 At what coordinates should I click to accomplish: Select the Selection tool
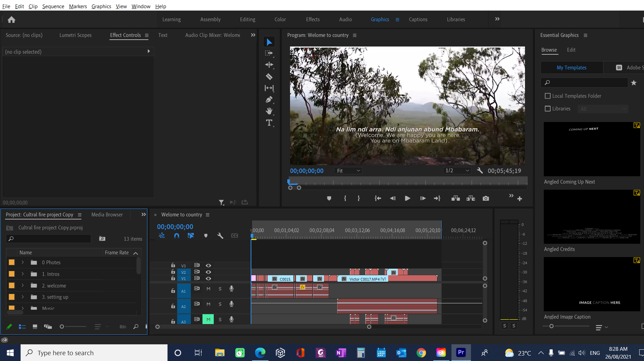(269, 42)
